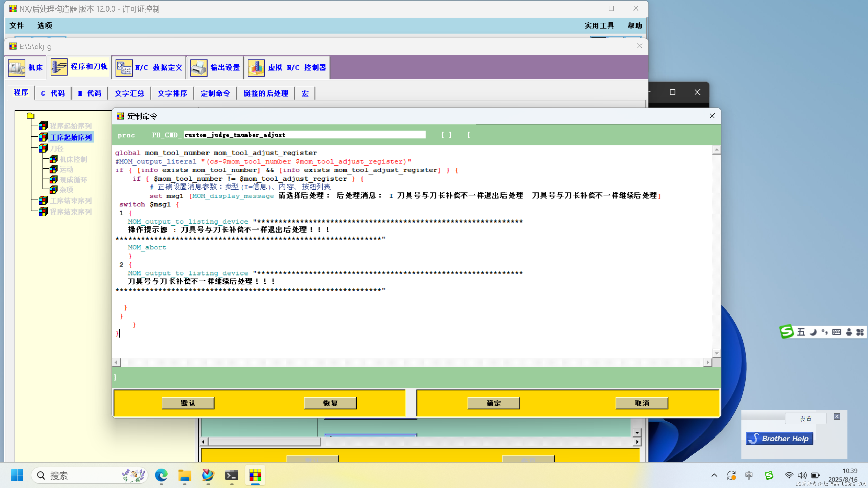The width and height of the screenshot is (868, 488).
Task: Open the 宏 sub-tab
Action: point(305,93)
